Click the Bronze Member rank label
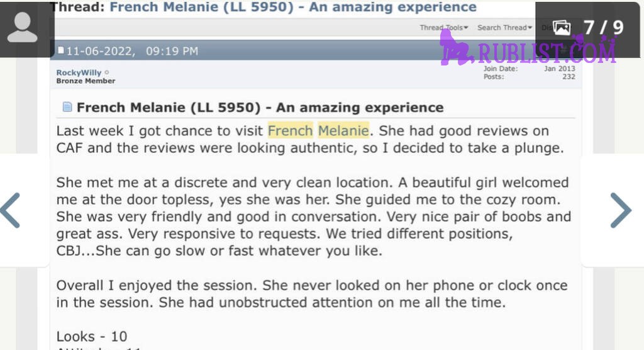This screenshot has width=644, height=350. click(86, 81)
